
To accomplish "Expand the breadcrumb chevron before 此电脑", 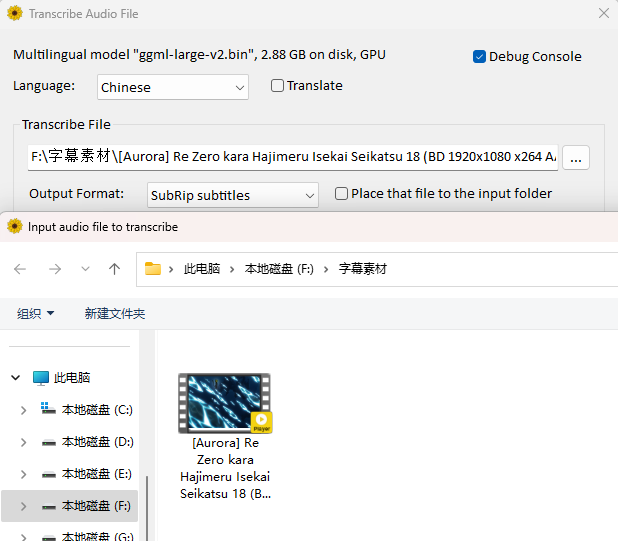I will coord(171,269).
